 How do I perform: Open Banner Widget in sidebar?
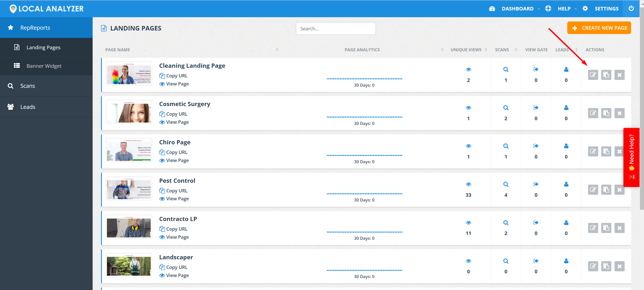tap(44, 66)
